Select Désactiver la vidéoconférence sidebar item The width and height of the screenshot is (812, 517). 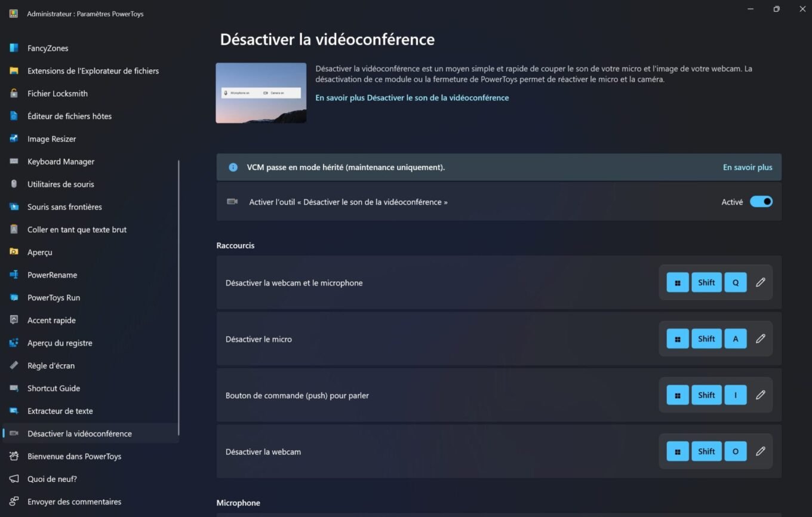point(91,433)
